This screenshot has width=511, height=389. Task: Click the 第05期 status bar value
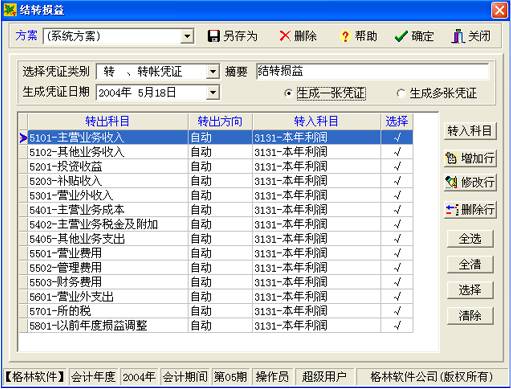tap(230, 377)
